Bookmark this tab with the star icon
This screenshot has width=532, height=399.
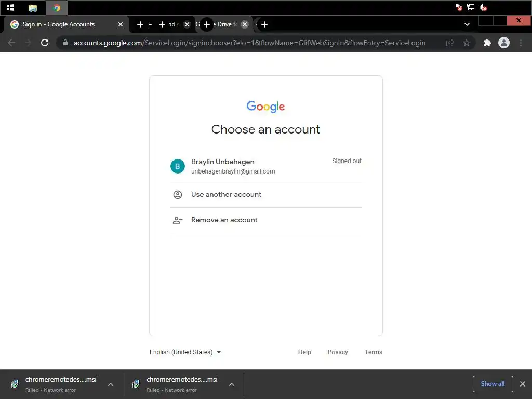467,43
